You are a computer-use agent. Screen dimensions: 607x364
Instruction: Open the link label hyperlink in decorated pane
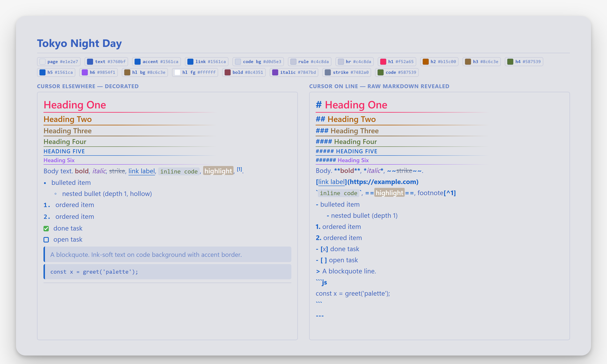(142, 171)
